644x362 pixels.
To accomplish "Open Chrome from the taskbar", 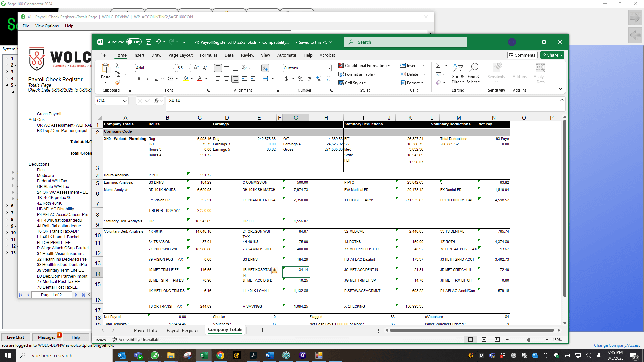I will [220, 355].
